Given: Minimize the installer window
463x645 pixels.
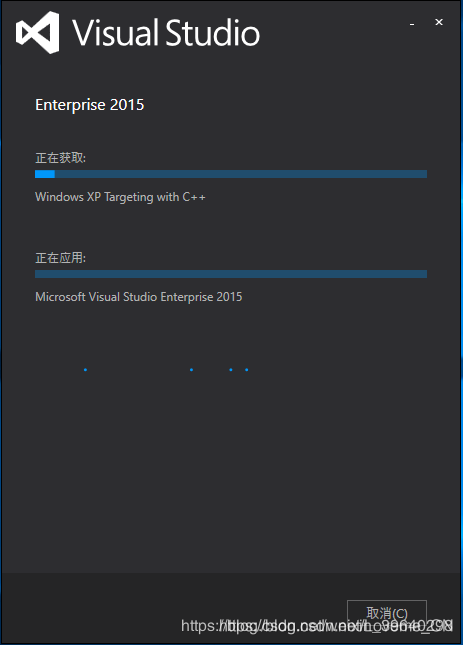Looking at the screenshot, I should click(412, 24).
